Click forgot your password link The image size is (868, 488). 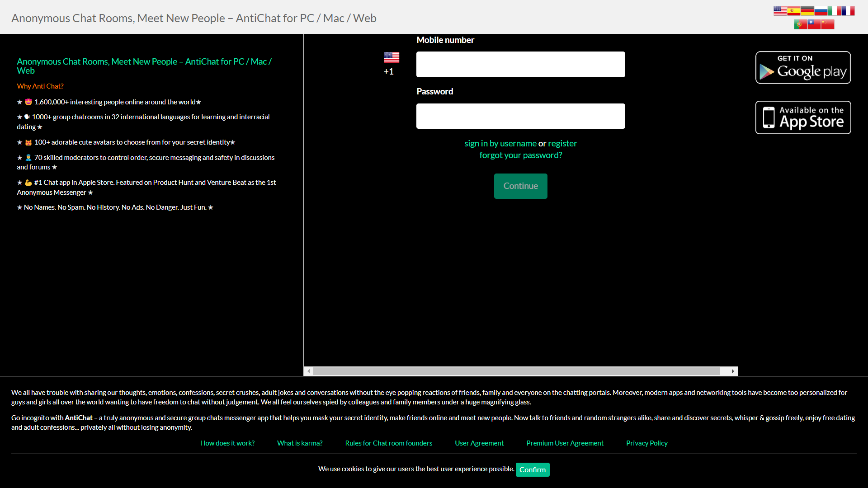point(520,155)
